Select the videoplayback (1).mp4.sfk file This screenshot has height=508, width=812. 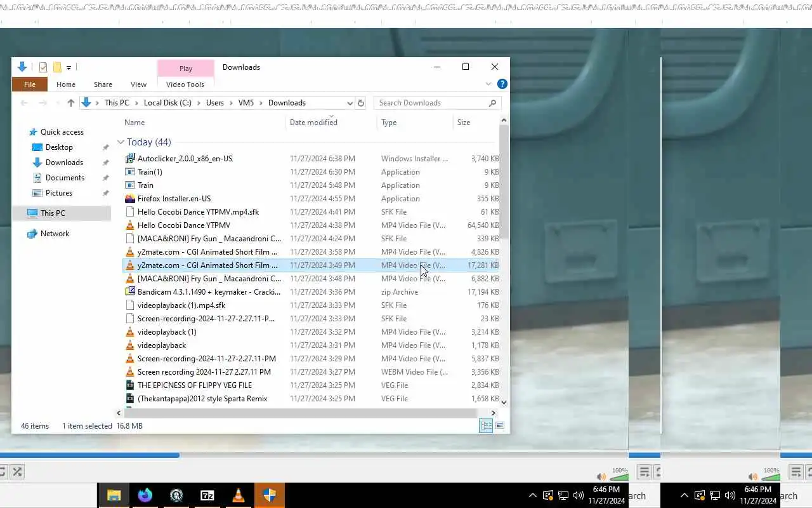click(x=181, y=305)
